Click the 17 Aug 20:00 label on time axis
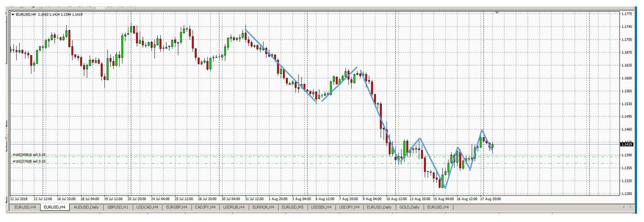Screen dimensions: 644x222 [x=491, y=199]
